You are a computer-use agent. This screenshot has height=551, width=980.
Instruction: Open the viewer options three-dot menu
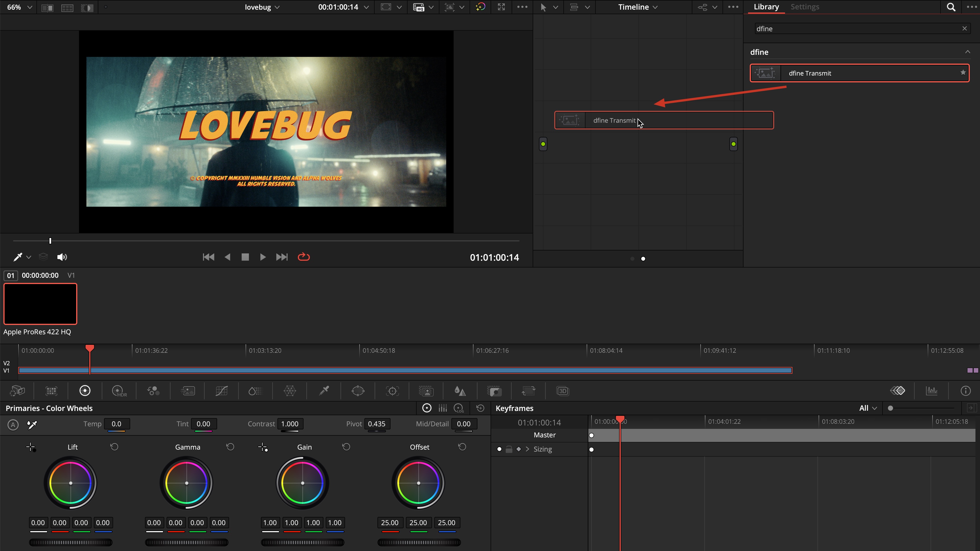point(522,7)
